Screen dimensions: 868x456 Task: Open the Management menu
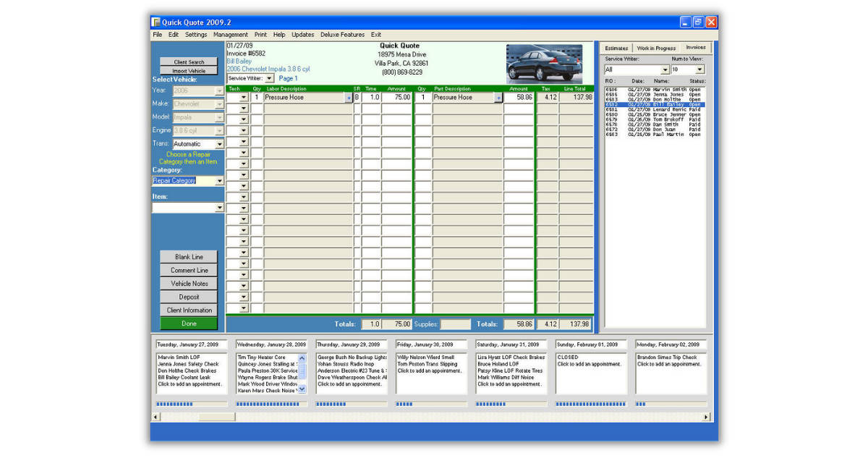pos(231,34)
